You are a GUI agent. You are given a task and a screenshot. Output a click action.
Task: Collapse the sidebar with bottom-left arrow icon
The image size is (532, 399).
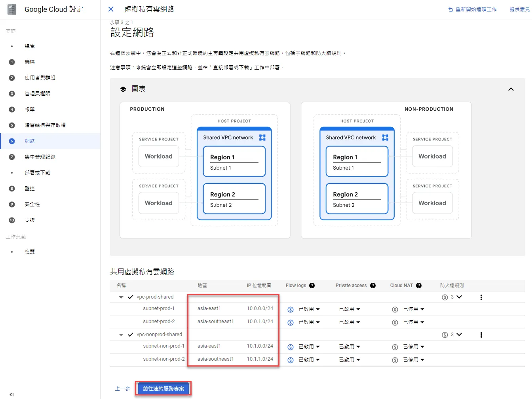tap(11, 394)
